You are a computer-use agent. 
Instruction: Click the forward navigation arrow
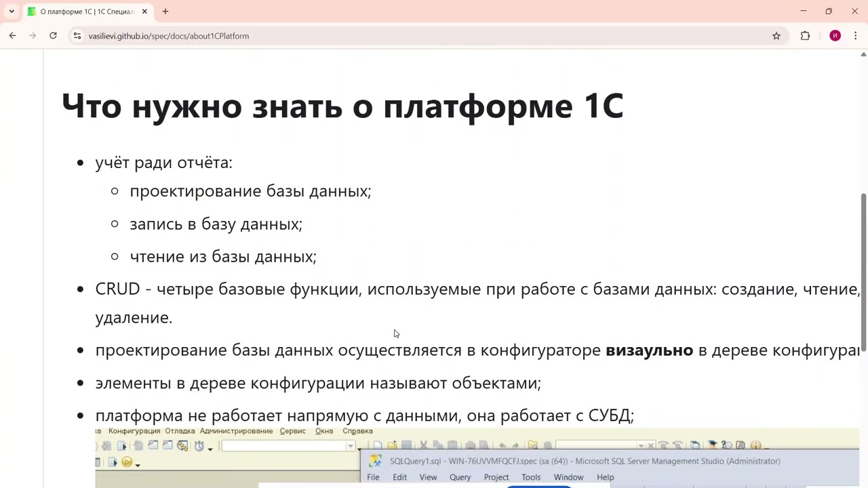tap(33, 36)
